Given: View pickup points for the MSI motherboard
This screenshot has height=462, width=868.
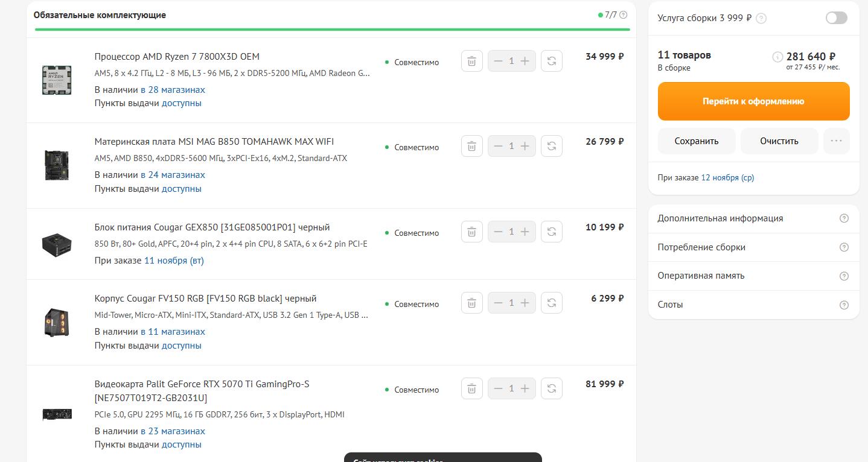Looking at the screenshot, I should coord(182,189).
